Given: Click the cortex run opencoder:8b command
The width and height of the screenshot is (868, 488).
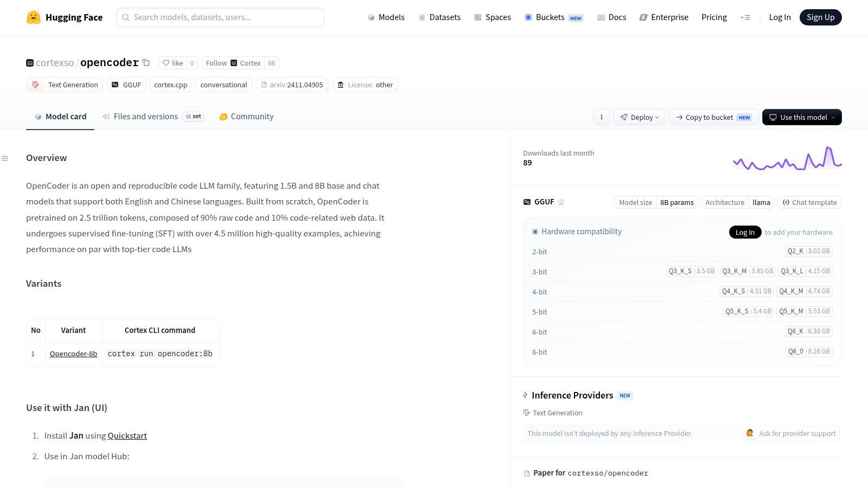Looking at the screenshot, I should click(x=160, y=354).
